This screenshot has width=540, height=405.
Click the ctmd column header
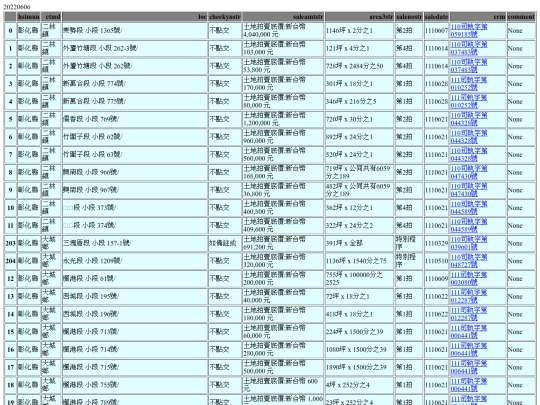(x=51, y=17)
